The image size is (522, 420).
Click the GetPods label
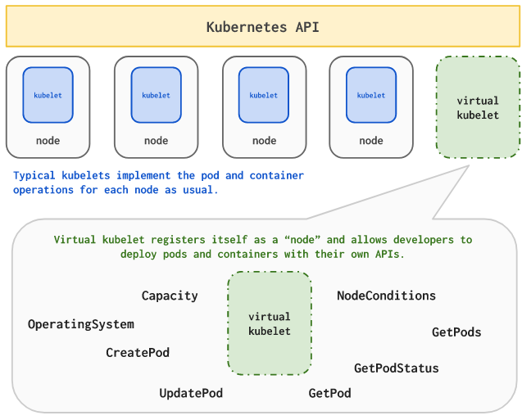point(456,332)
